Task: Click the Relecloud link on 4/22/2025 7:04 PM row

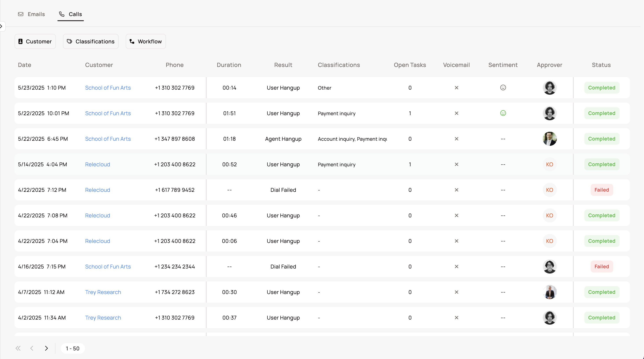Action: point(98,241)
